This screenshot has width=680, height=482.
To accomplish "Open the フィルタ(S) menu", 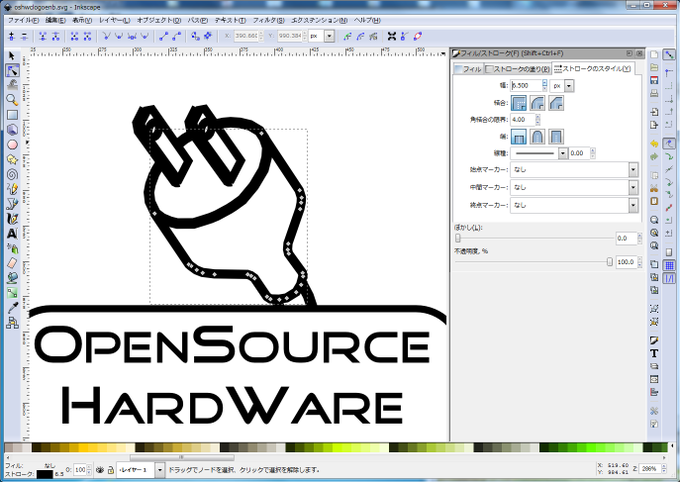I will click(x=268, y=20).
